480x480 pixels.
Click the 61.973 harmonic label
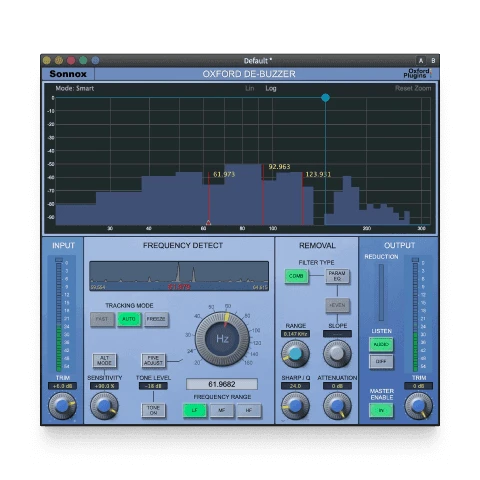click(x=224, y=174)
